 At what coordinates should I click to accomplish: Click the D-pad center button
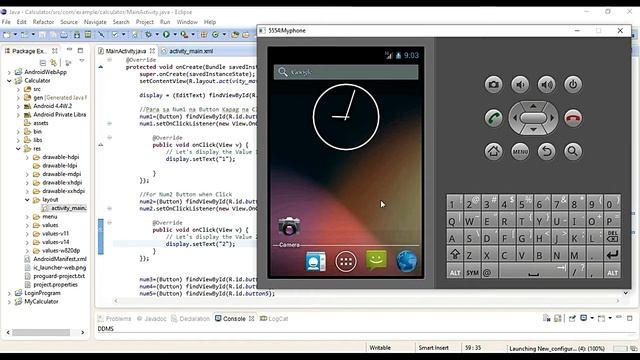(x=533, y=118)
